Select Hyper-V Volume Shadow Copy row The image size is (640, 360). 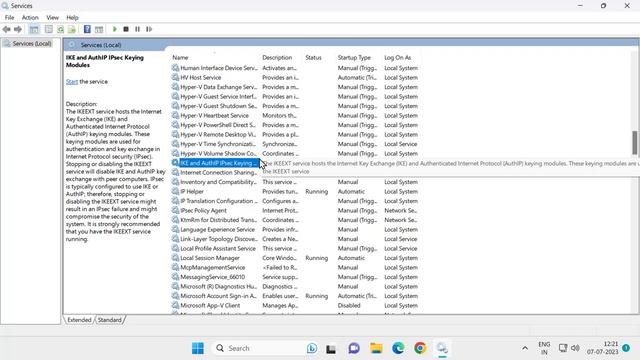(x=296, y=153)
